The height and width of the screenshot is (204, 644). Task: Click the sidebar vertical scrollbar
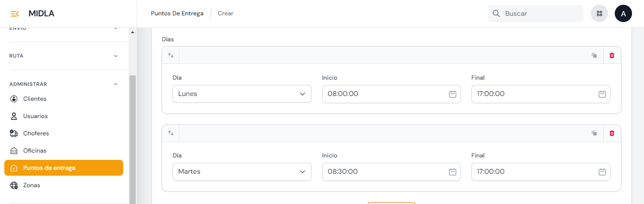pyautogui.click(x=133, y=139)
